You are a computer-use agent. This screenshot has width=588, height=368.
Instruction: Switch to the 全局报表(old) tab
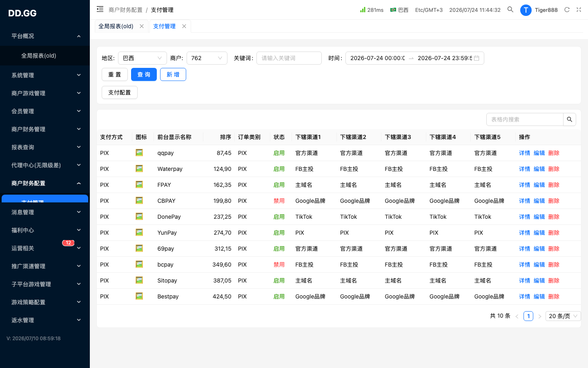(116, 26)
